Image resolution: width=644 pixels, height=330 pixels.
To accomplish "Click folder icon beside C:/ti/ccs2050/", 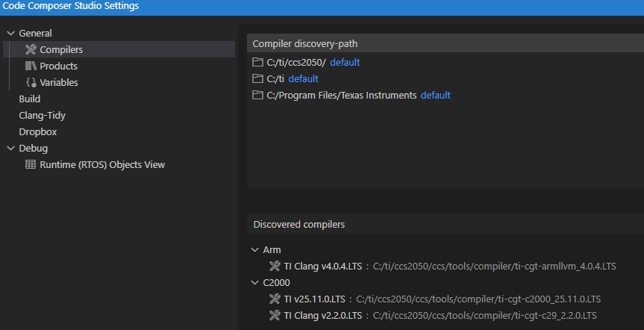I will (x=257, y=63).
